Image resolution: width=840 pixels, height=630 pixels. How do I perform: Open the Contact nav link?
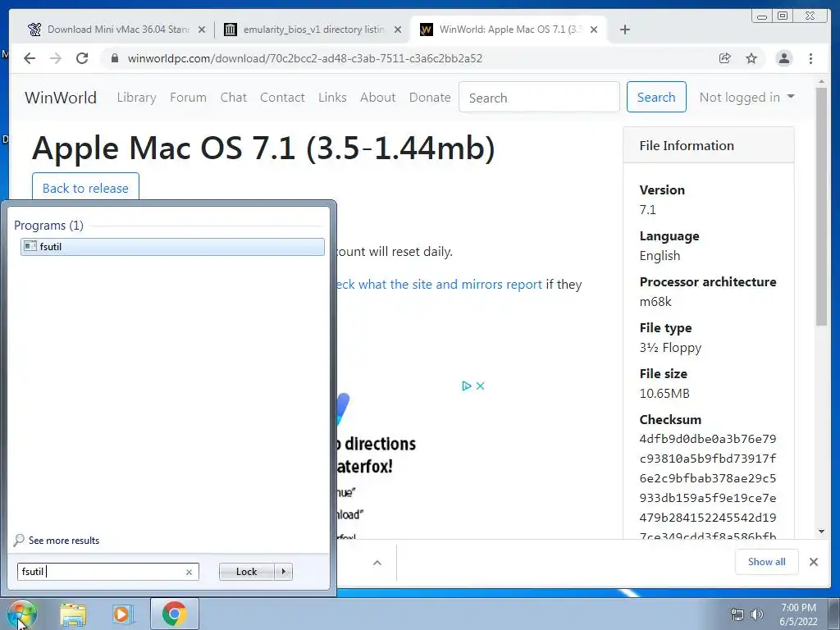tap(282, 98)
